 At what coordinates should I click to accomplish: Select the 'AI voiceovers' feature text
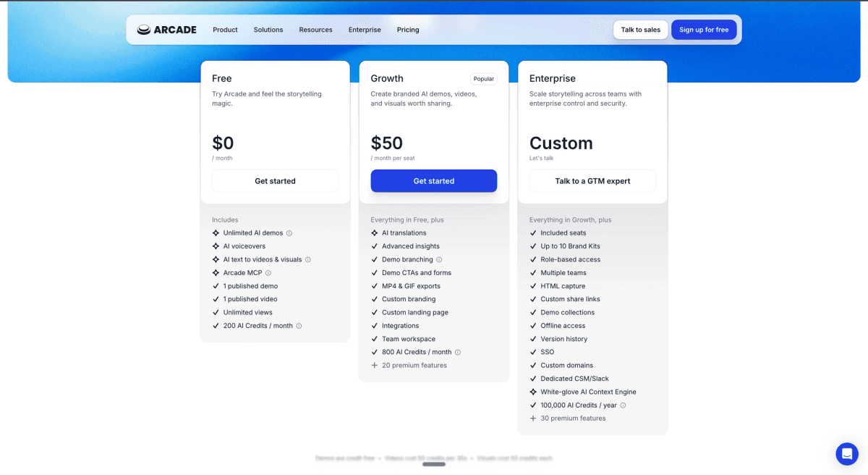244,246
